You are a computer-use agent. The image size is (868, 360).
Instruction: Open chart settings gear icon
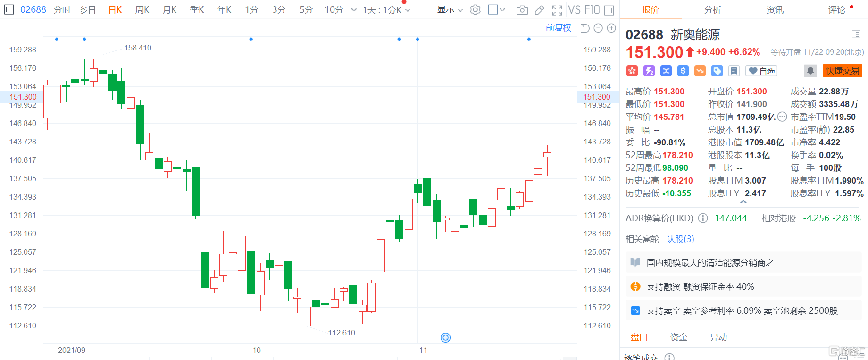(x=476, y=9)
